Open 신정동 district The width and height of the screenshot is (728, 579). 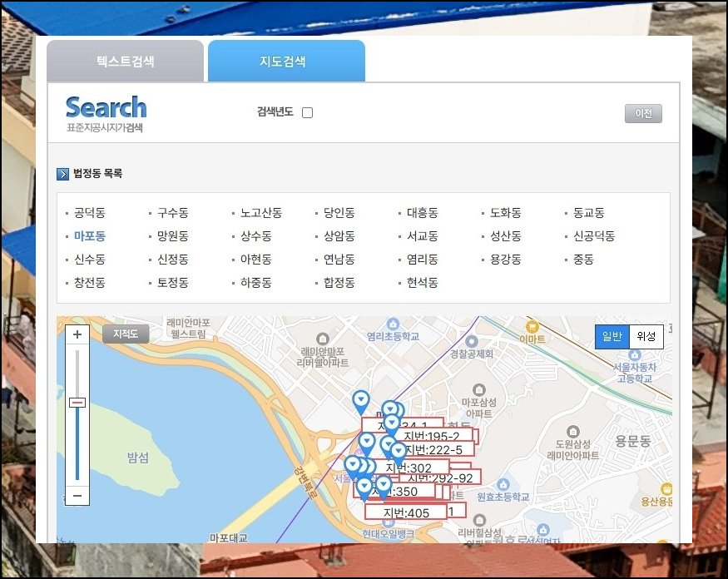173,260
